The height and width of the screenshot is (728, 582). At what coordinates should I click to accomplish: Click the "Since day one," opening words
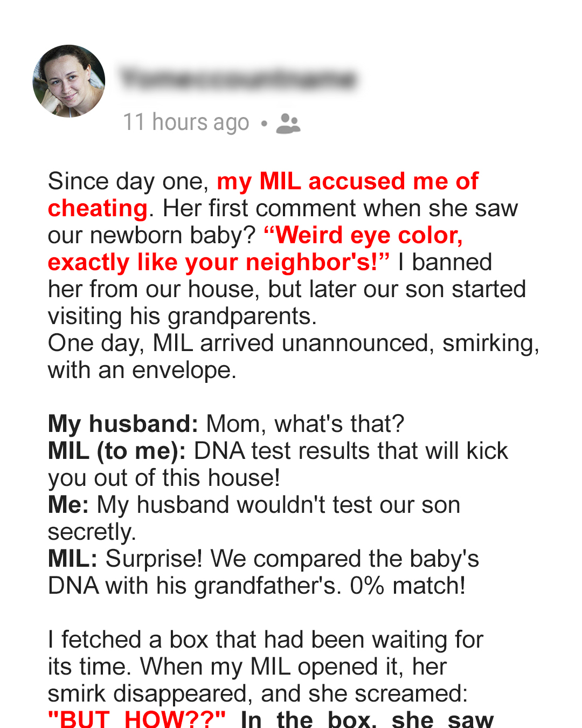(x=128, y=181)
